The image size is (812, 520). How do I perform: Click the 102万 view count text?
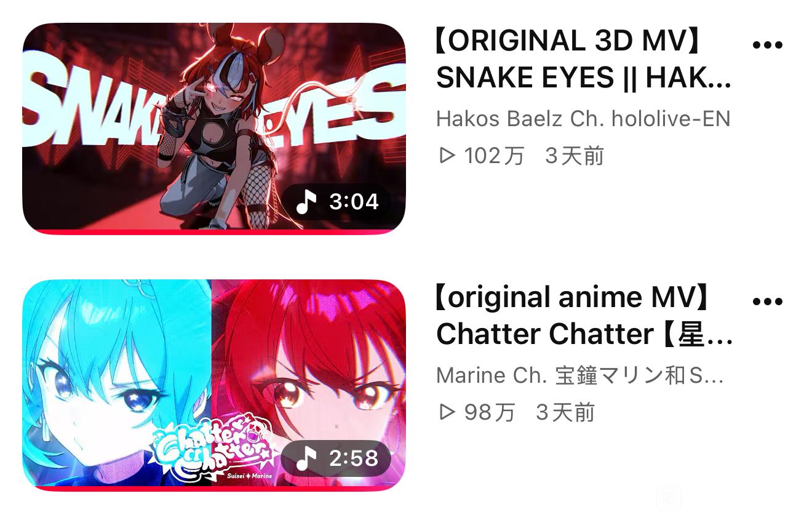(x=495, y=156)
